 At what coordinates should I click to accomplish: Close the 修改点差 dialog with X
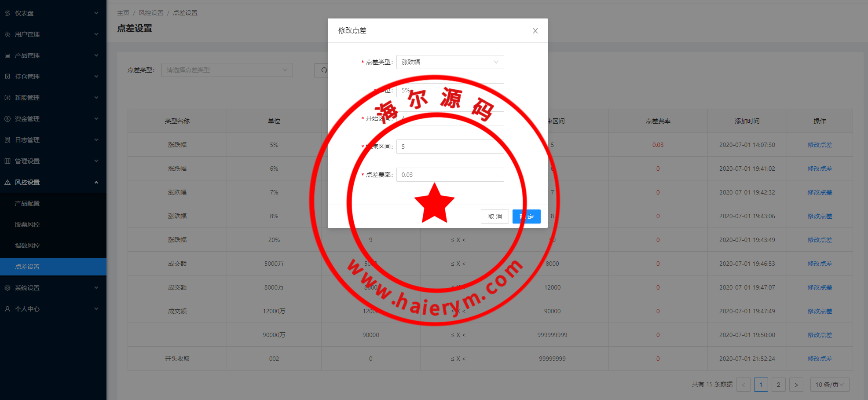coord(535,31)
